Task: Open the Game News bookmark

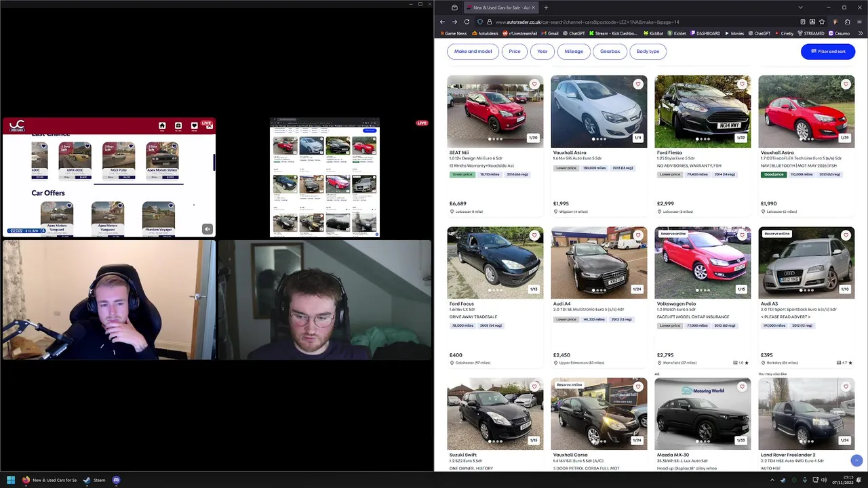Action: point(452,33)
